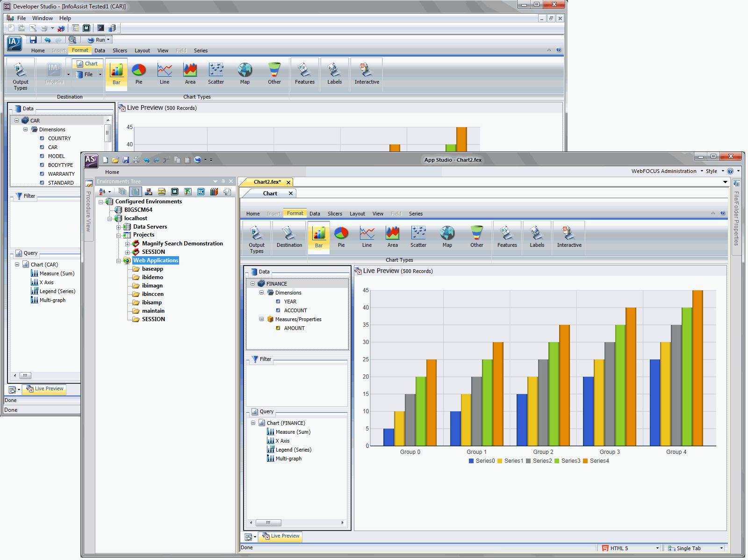This screenshot has width=748, height=560.
Task: Expand Magnify Search Demonstration project
Action: tap(127, 244)
